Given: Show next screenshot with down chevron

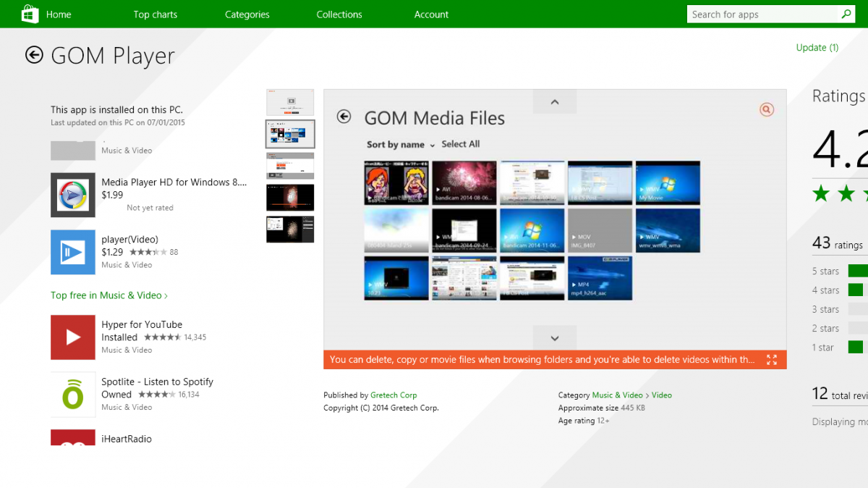Looking at the screenshot, I should point(555,337).
